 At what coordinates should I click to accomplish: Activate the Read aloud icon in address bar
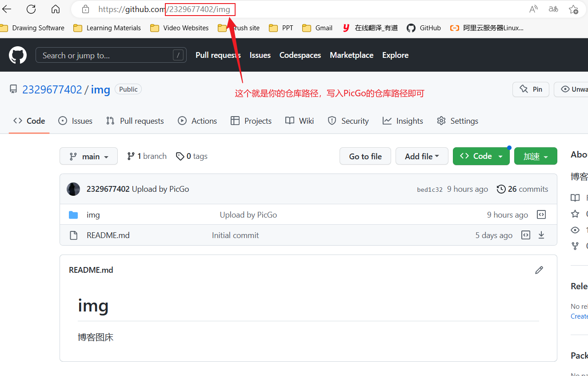pos(533,9)
